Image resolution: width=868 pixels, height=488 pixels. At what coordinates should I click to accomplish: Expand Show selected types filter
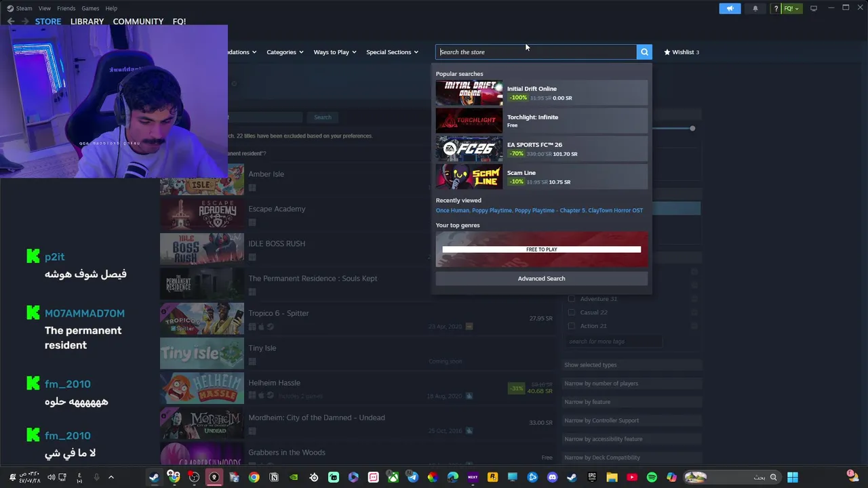(x=631, y=365)
